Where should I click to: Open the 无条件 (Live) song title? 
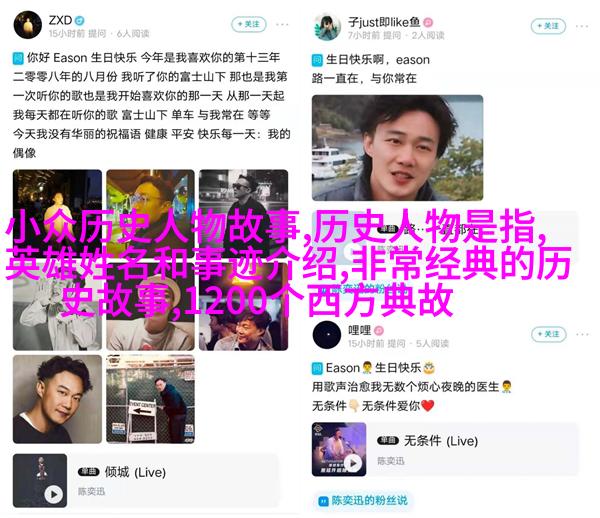click(441, 441)
